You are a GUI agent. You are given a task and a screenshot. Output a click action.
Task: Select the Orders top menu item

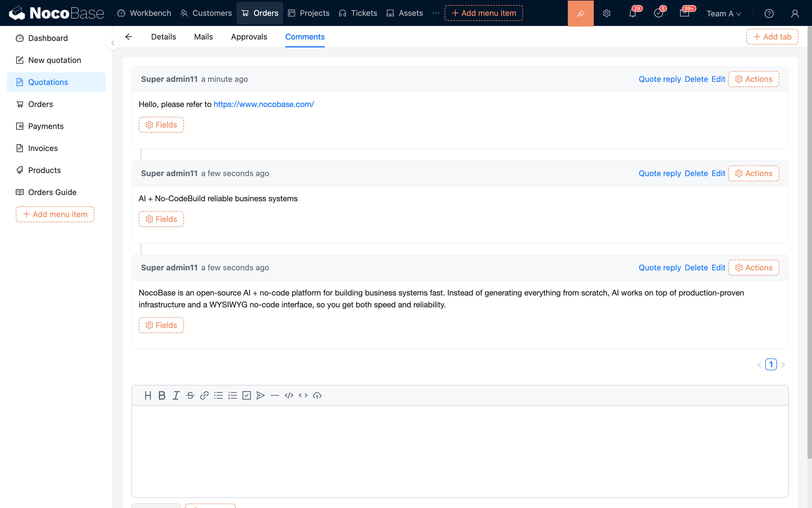[260, 13]
